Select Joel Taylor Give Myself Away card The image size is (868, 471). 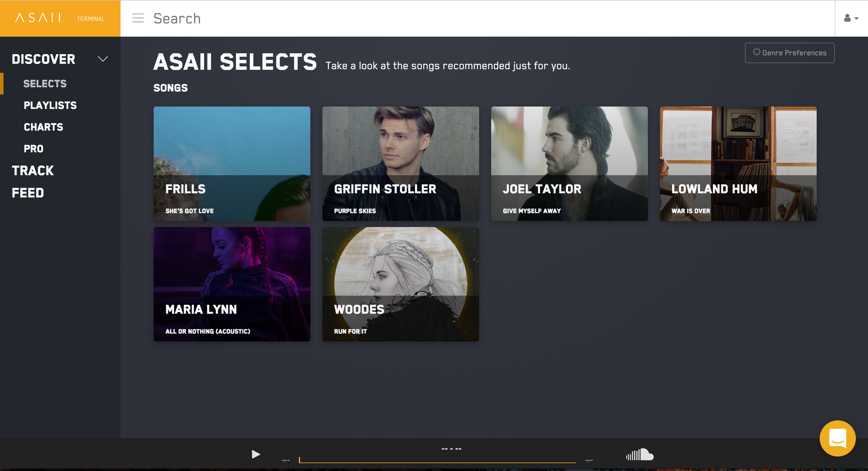coord(569,164)
